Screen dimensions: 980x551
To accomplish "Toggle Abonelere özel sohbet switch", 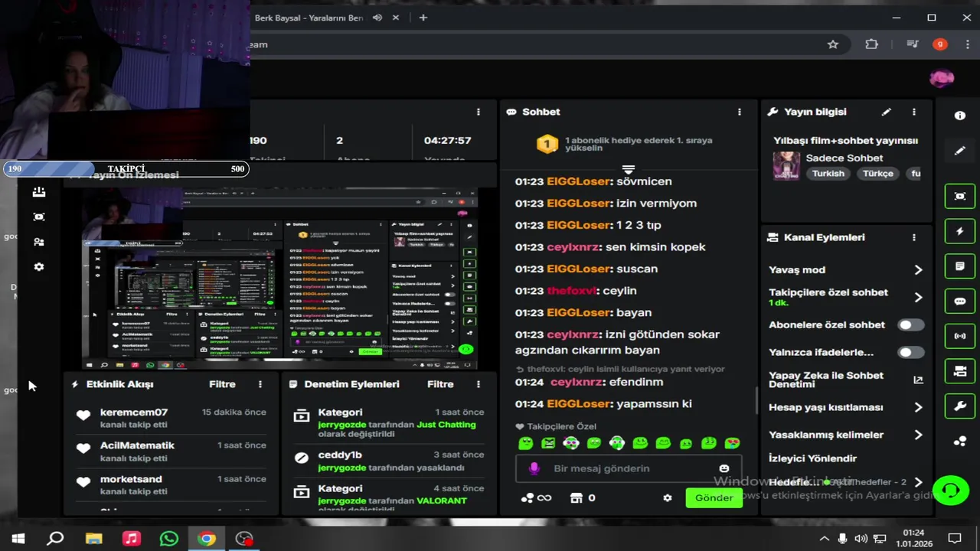I will click(910, 325).
